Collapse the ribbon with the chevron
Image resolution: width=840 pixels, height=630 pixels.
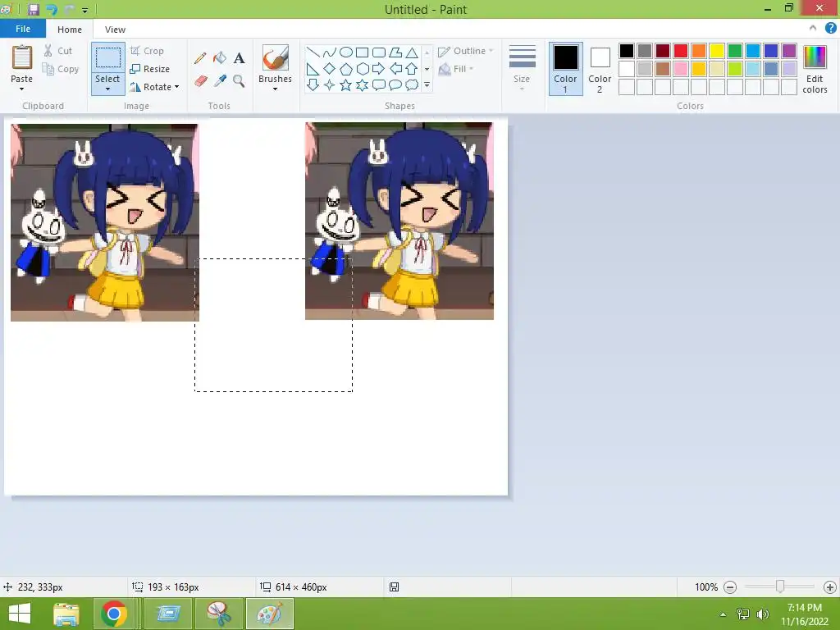pyautogui.click(x=813, y=29)
